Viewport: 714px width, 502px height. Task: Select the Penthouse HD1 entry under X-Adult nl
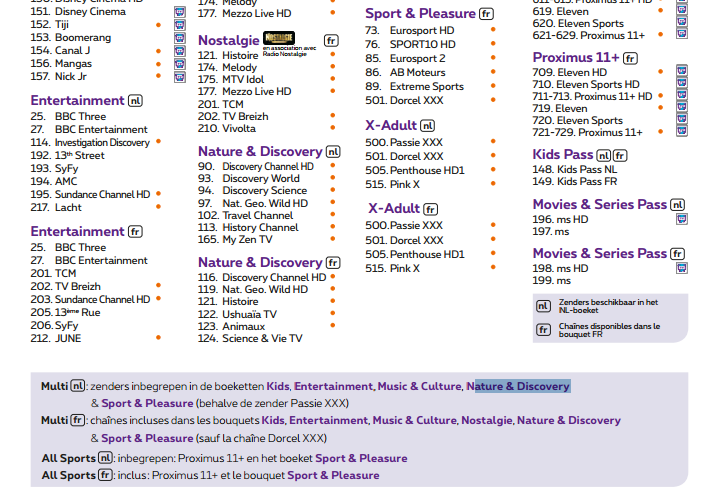tap(428, 171)
